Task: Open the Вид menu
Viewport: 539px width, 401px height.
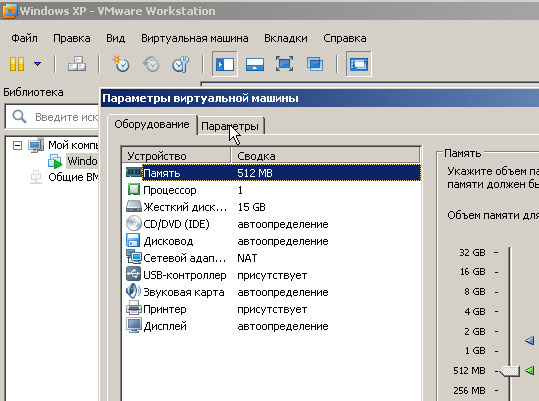Action: coord(116,38)
